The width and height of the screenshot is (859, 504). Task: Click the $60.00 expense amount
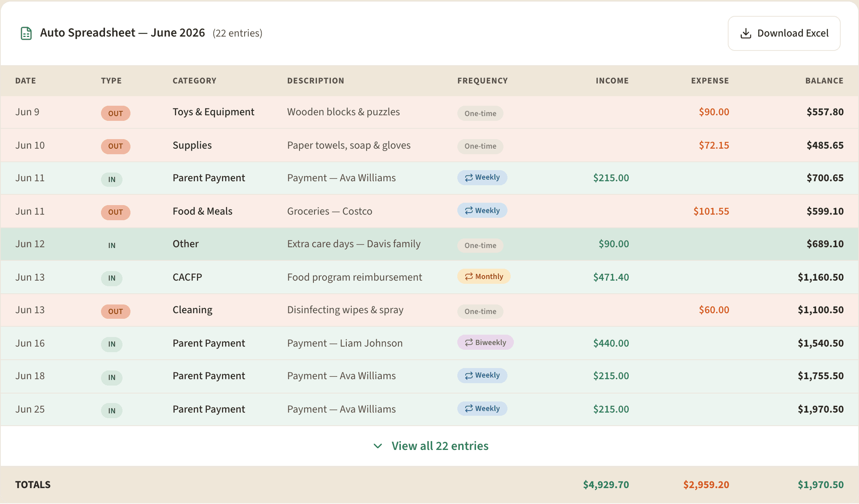click(x=714, y=310)
